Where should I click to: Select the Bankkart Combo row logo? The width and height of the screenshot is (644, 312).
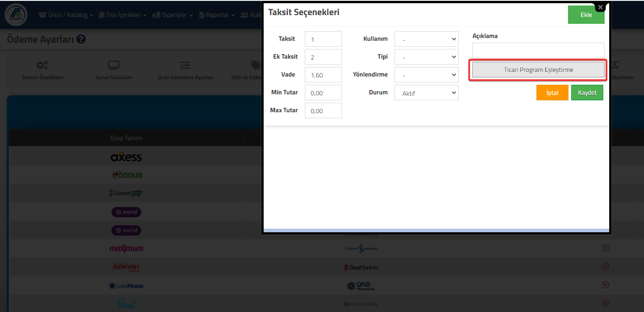coord(126,267)
